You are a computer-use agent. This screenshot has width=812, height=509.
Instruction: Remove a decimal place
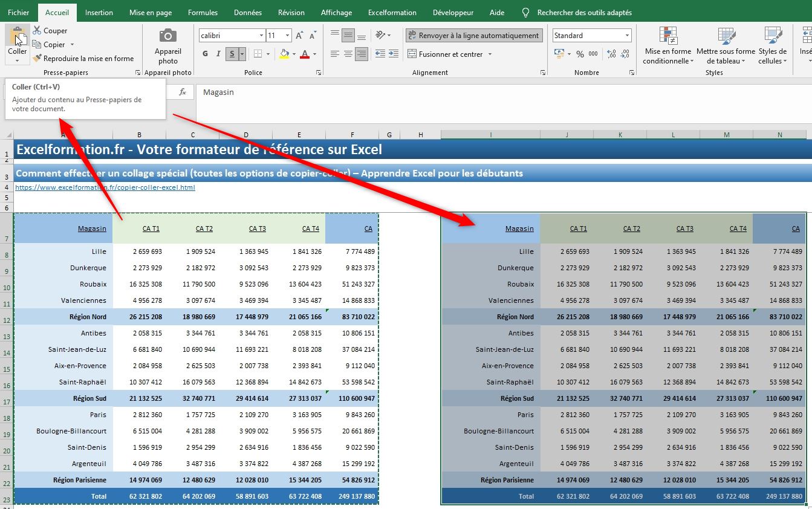(625, 54)
